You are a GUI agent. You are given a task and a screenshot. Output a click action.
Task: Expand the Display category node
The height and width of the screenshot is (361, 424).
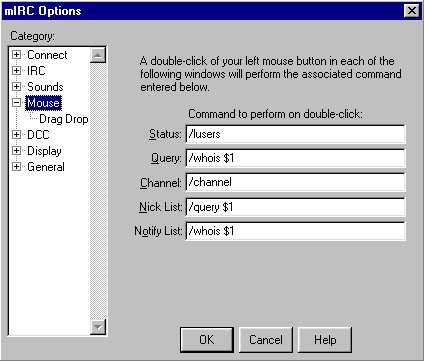click(x=16, y=151)
